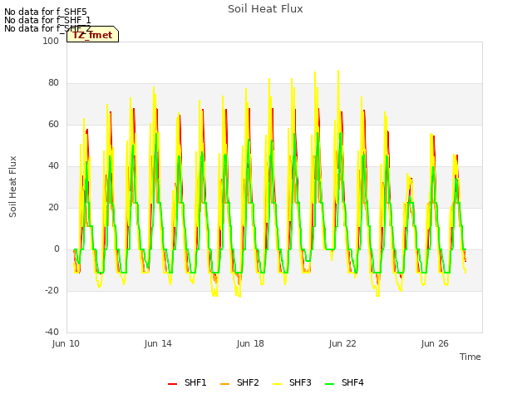Click the 'Time' x-axis label
This screenshot has height=399, width=532.
(470, 357)
